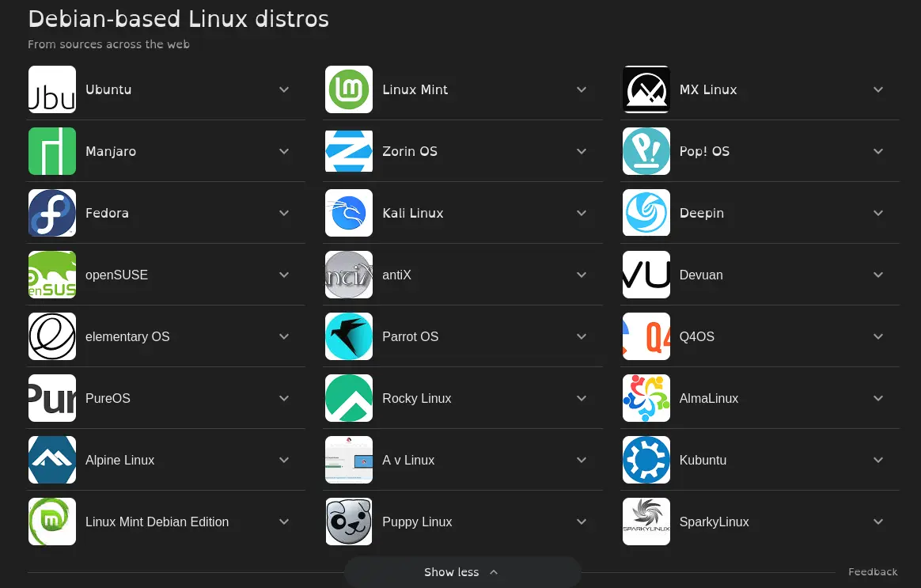Image resolution: width=921 pixels, height=588 pixels.
Task: Select the MX Linux logo icon
Action: point(646,89)
